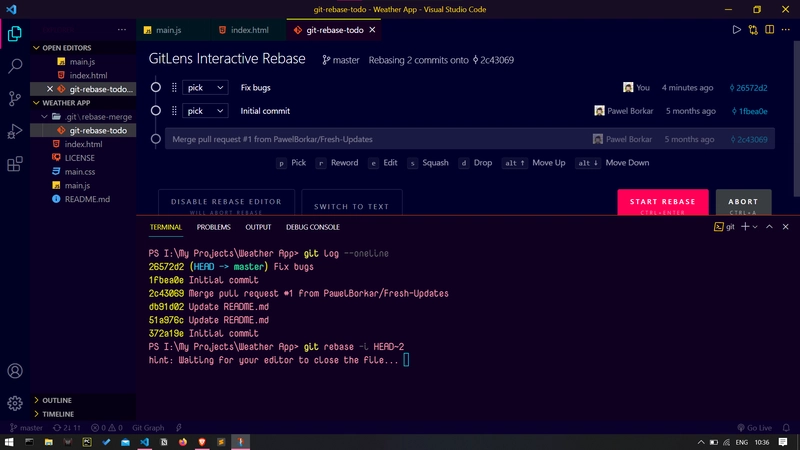The width and height of the screenshot is (800, 450).
Task: Open the Search view in activity bar
Action: [x=15, y=66]
